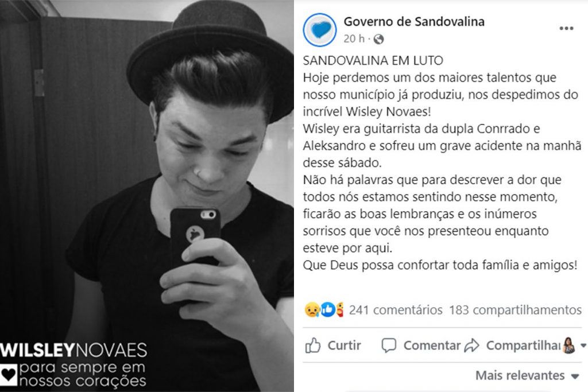This screenshot has height=392, width=588.
Task: Open the profile switcher arrow beside avatar
Action: coord(583,345)
